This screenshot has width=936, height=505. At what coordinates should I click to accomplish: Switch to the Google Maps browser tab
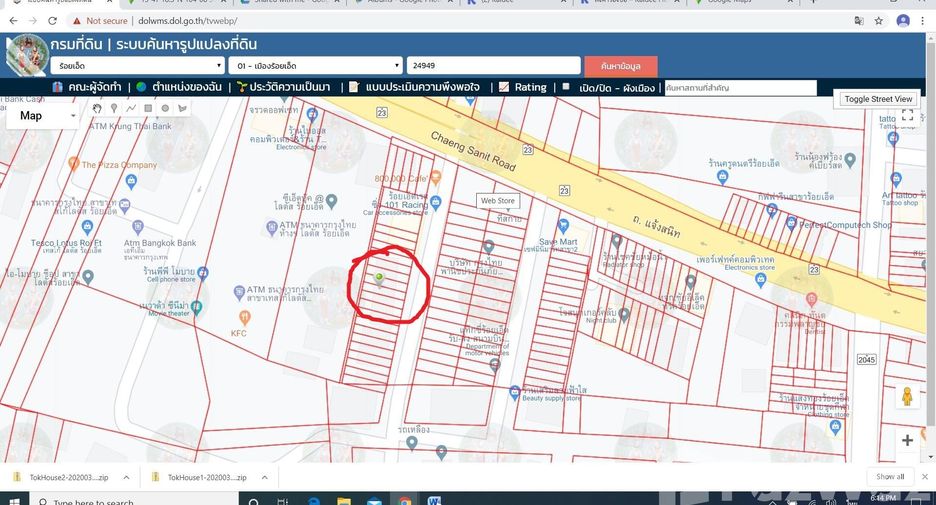tap(743, 3)
